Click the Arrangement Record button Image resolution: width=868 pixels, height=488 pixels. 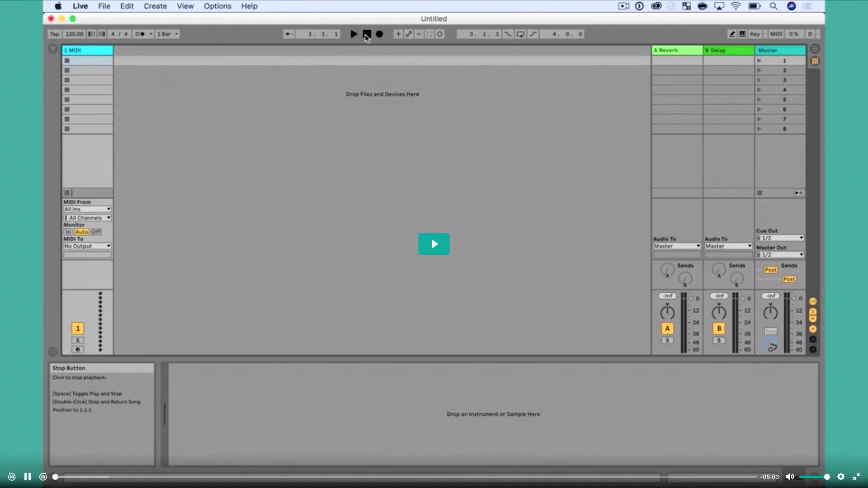(379, 34)
